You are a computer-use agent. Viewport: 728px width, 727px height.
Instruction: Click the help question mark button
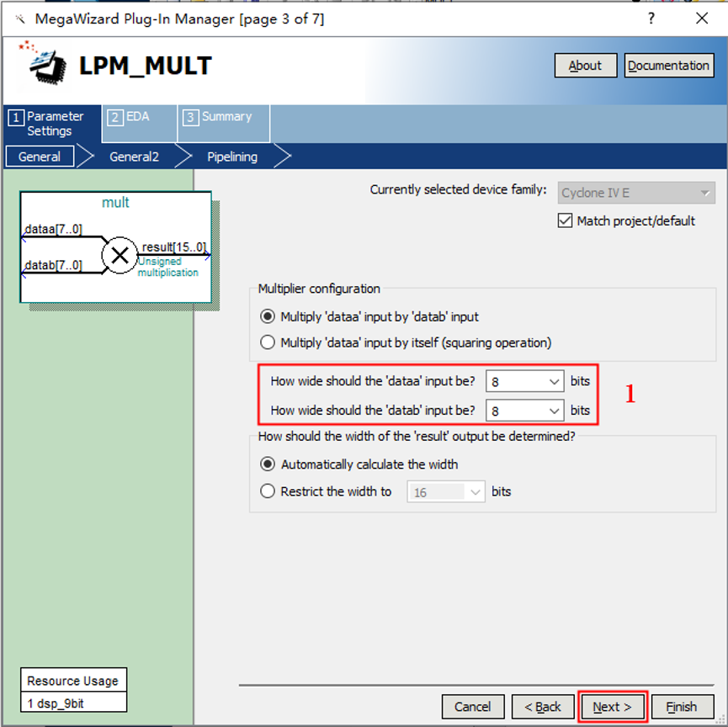click(651, 19)
